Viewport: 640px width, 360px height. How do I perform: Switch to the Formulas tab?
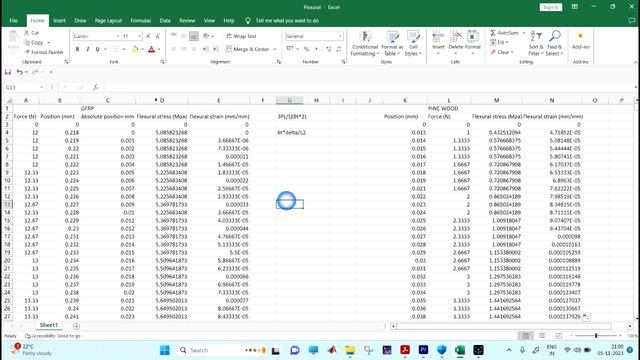click(x=140, y=21)
